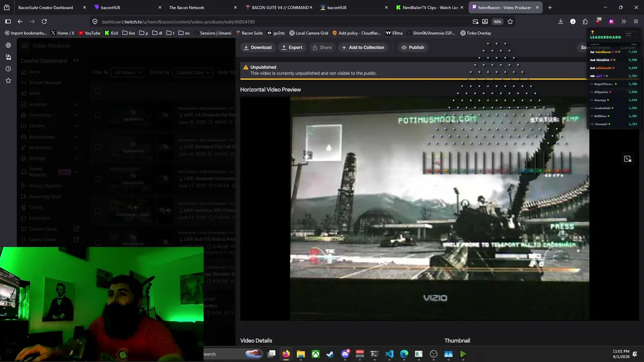Show more browser toolbar items via overflow chevron
The image size is (644, 362).
(x=623, y=22)
